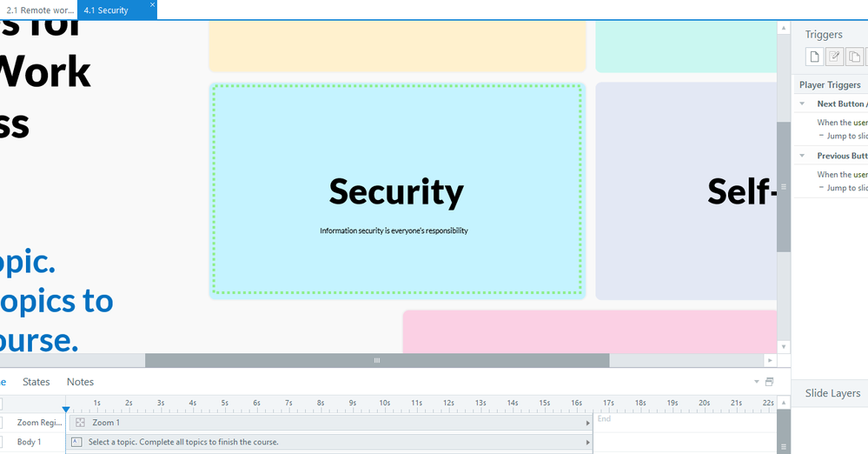
Task: Click the stage horizontal scrollbar thumb
Action: 377,360
